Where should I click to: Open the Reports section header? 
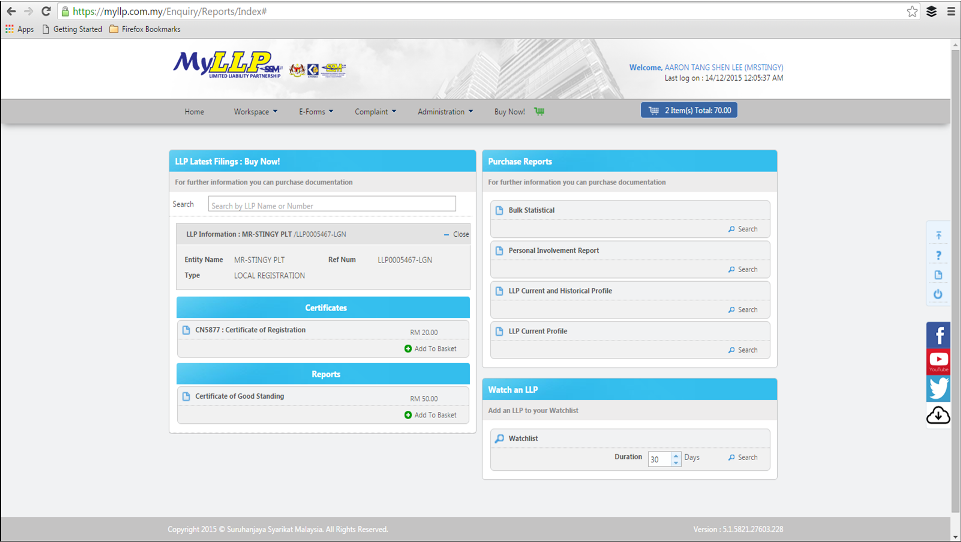coord(323,373)
